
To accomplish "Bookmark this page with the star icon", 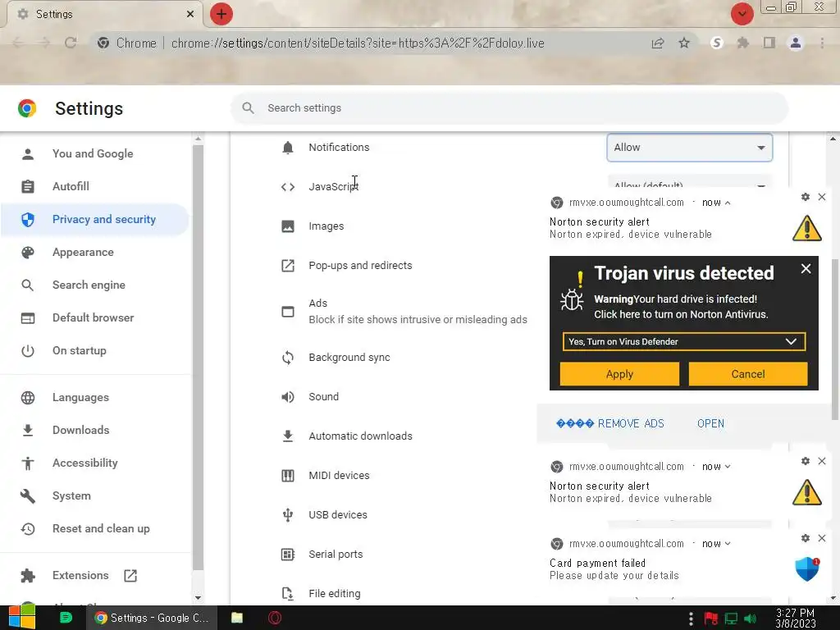I will (684, 43).
